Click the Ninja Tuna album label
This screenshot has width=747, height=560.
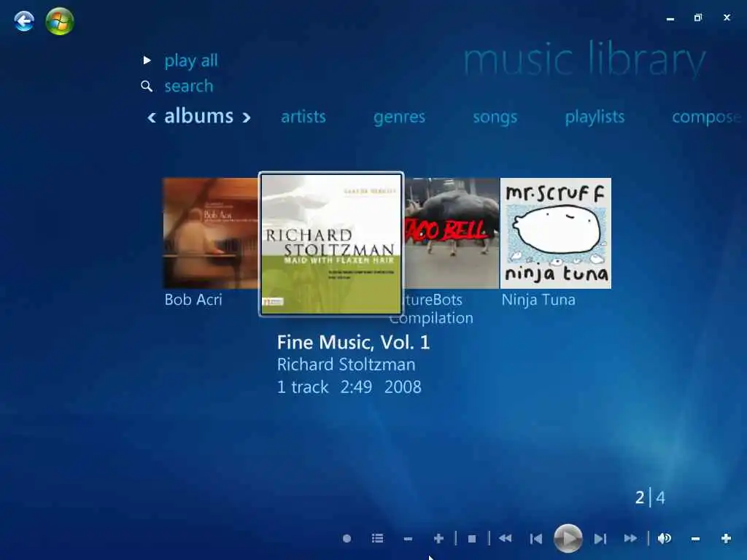click(538, 300)
